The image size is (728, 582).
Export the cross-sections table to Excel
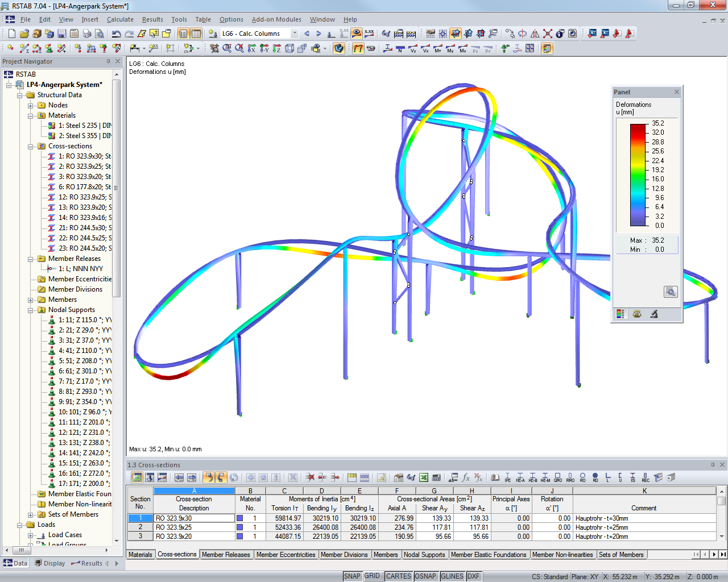coord(424,478)
